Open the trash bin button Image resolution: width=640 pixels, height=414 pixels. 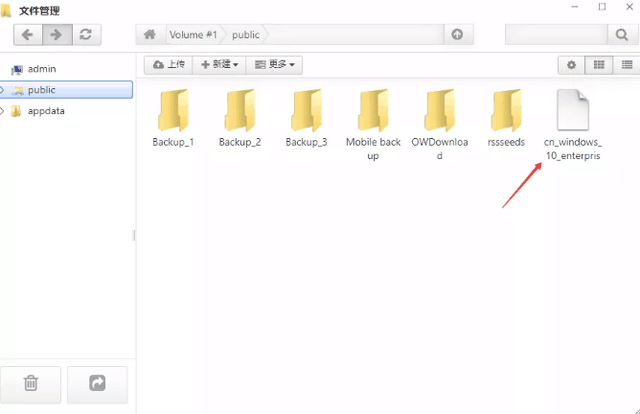[x=31, y=383]
